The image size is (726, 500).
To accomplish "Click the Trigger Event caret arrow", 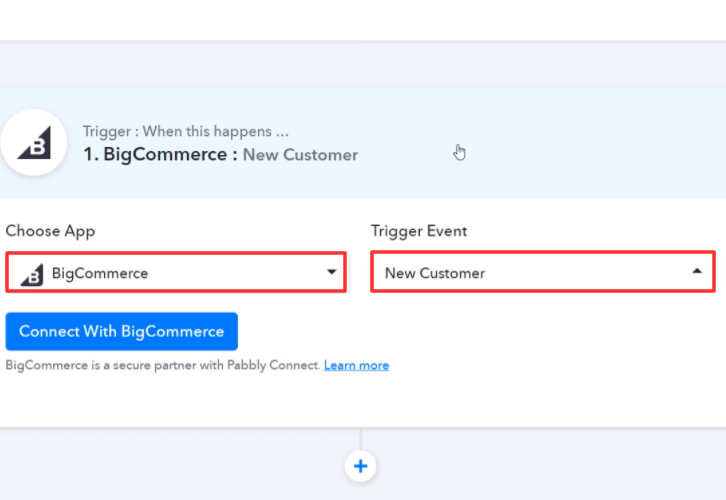I will 697,271.
